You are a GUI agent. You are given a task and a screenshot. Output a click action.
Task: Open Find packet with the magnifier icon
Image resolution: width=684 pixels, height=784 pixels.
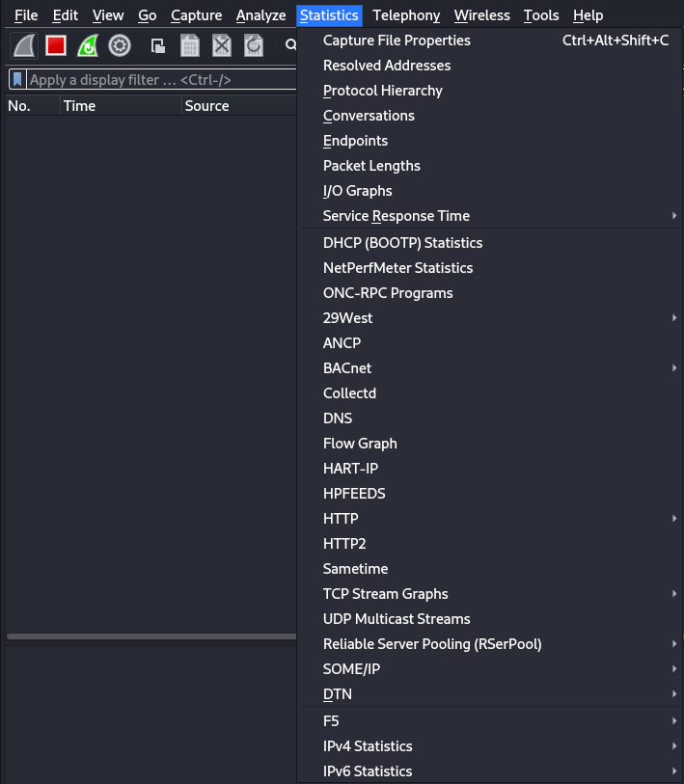(x=290, y=44)
